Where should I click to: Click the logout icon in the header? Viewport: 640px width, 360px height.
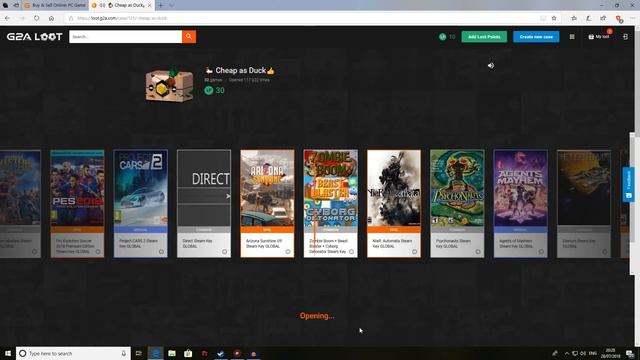click(625, 37)
